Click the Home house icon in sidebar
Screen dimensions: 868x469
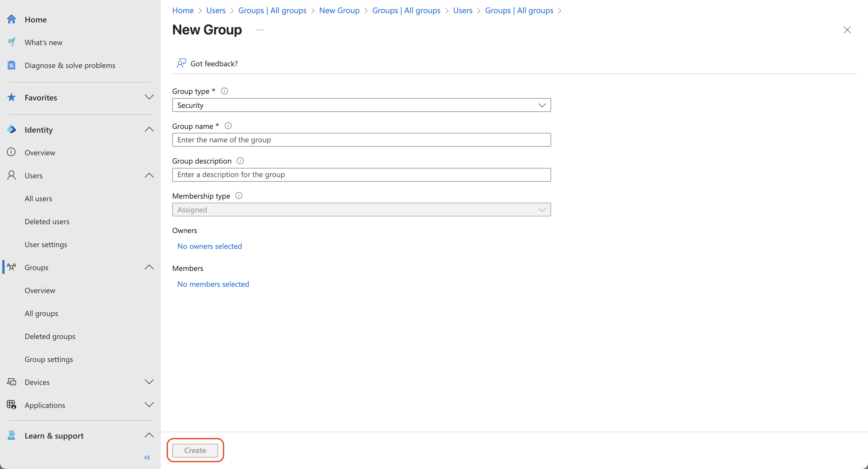(11, 19)
